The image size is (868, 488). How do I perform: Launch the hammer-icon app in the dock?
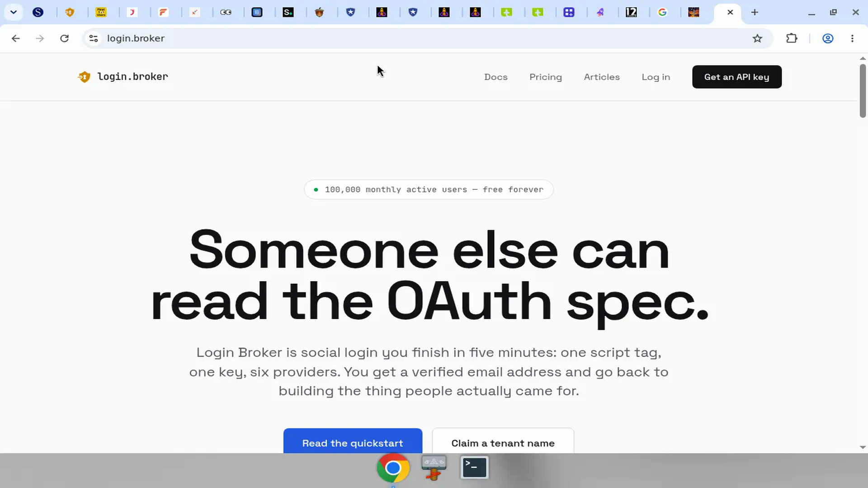click(x=434, y=468)
